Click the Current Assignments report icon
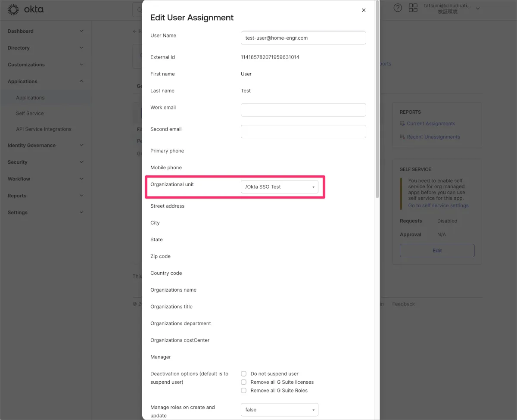 click(x=402, y=124)
